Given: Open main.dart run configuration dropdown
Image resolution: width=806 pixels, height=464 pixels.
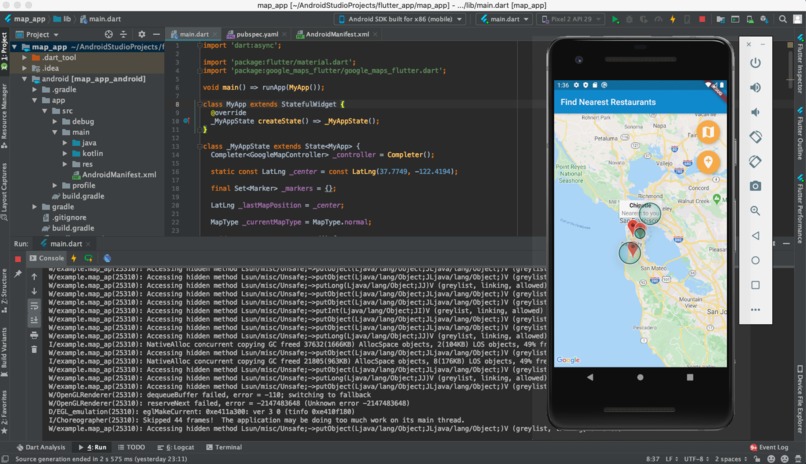Looking at the screenshot, I should click(504, 20).
